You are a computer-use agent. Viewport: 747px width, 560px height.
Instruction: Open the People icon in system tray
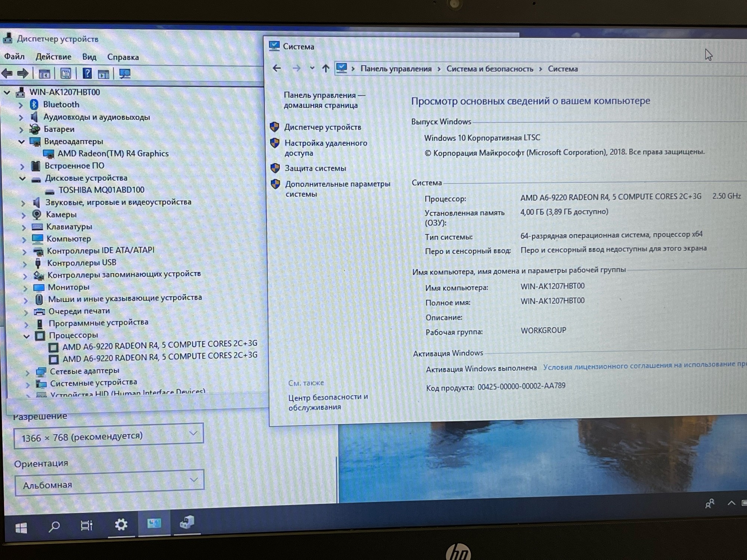(x=710, y=504)
